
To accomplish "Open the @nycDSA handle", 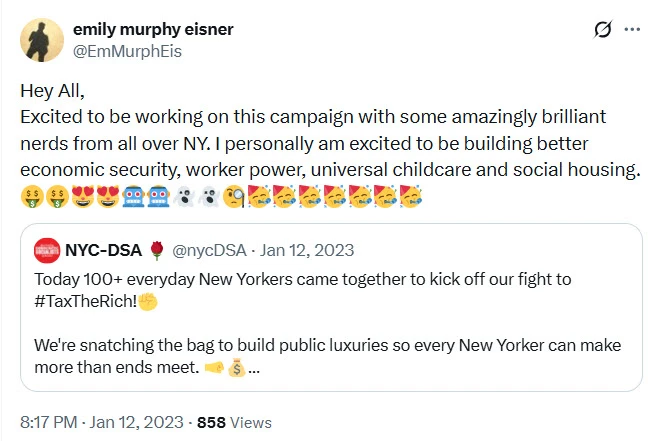I will click(x=209, y=250).
